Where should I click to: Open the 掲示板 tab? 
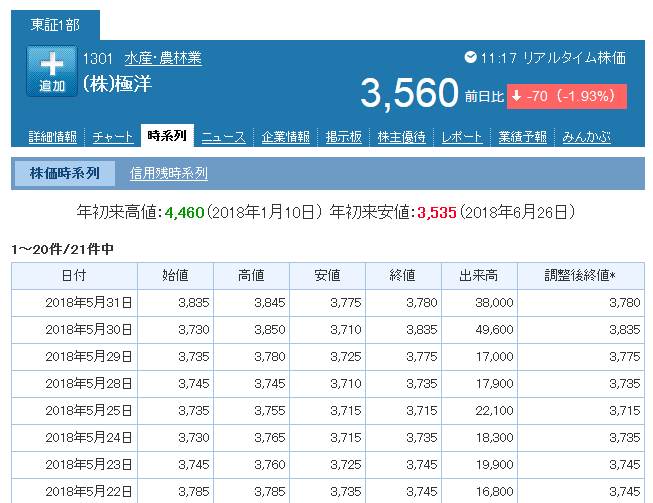point(344,137)
